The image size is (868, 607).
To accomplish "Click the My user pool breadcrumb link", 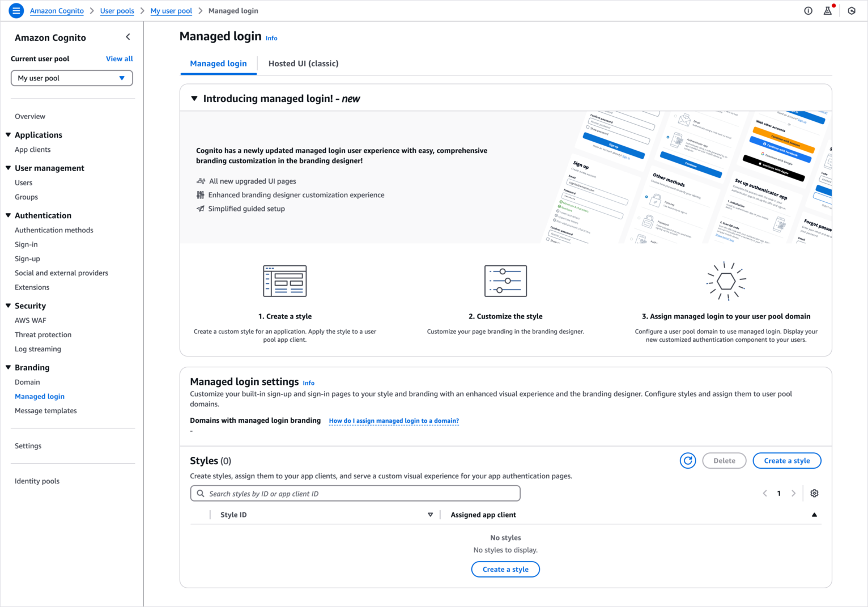I will coord(171,11).
